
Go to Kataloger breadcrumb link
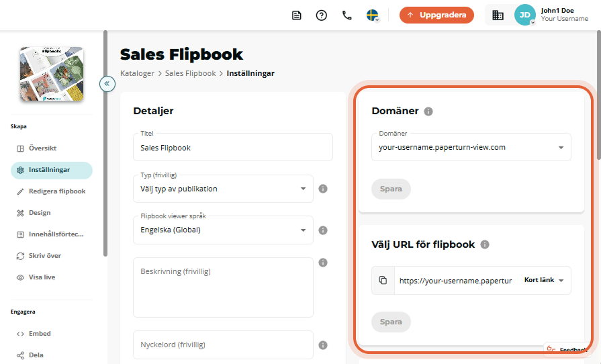[137, 73]
